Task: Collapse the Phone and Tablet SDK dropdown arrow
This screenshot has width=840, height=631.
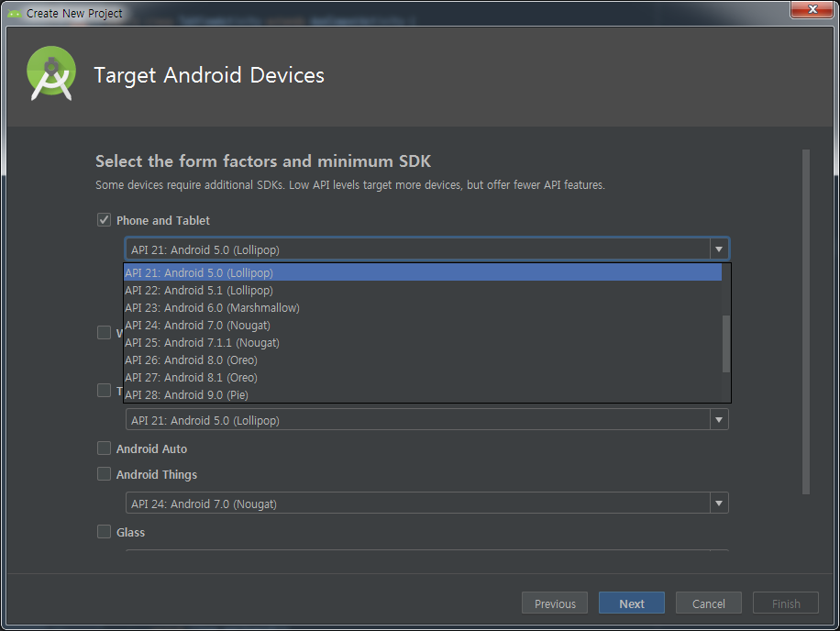Action: [719, 249]
